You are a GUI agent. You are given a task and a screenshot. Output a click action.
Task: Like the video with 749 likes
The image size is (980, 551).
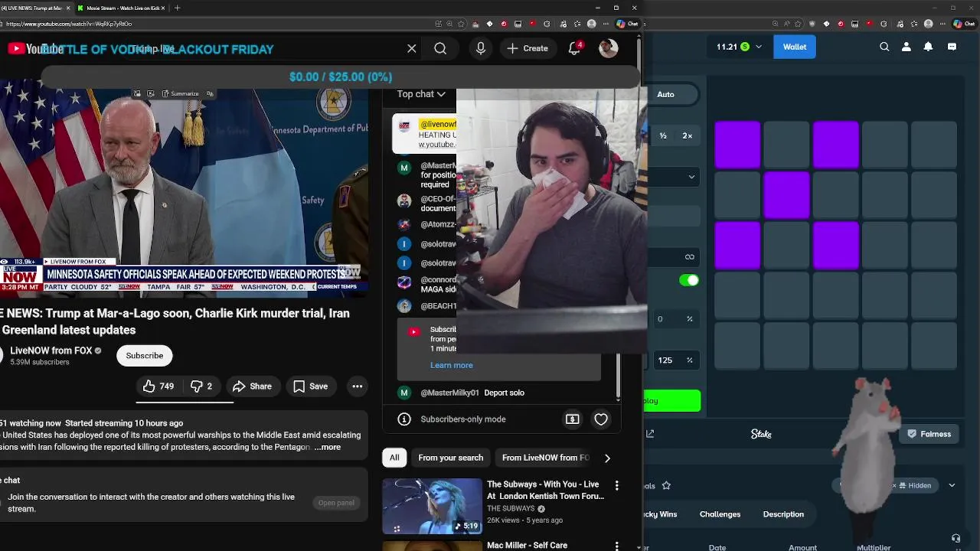pyautogui.click(x=158, y=386)
